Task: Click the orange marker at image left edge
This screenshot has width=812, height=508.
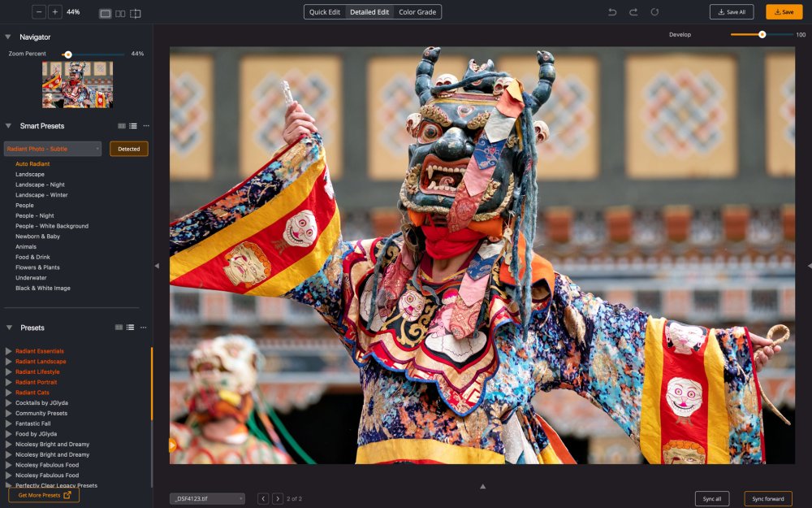Action: (x=172, y=445)
